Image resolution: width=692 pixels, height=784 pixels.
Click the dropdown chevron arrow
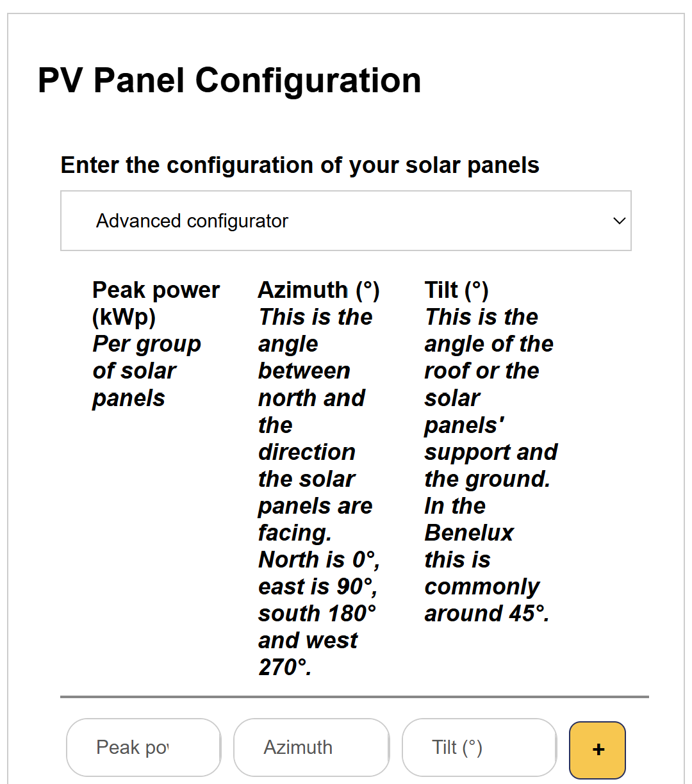coord(619,221)
